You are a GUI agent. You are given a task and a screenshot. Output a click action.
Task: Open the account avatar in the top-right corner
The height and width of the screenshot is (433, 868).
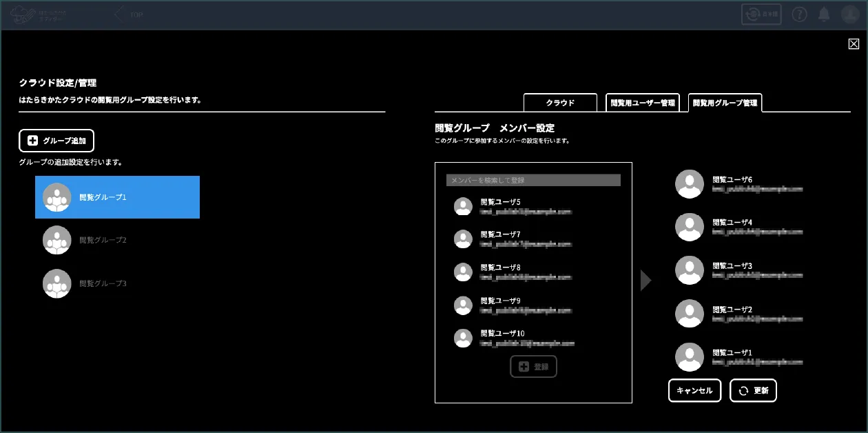coord(850,14)
